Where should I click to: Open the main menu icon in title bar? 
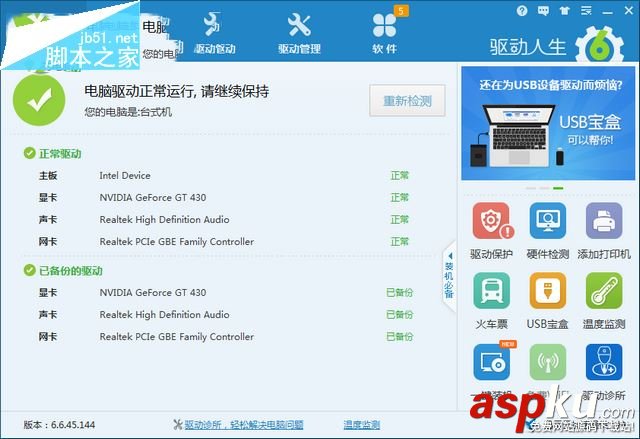pos(586,11)
